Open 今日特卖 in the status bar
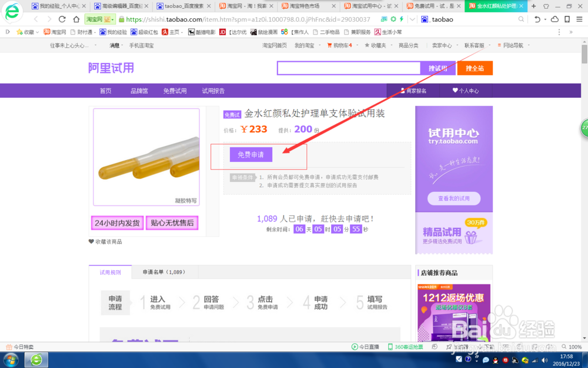The width and height of the screenshot is (588, 368). click(x=19, y=347)
